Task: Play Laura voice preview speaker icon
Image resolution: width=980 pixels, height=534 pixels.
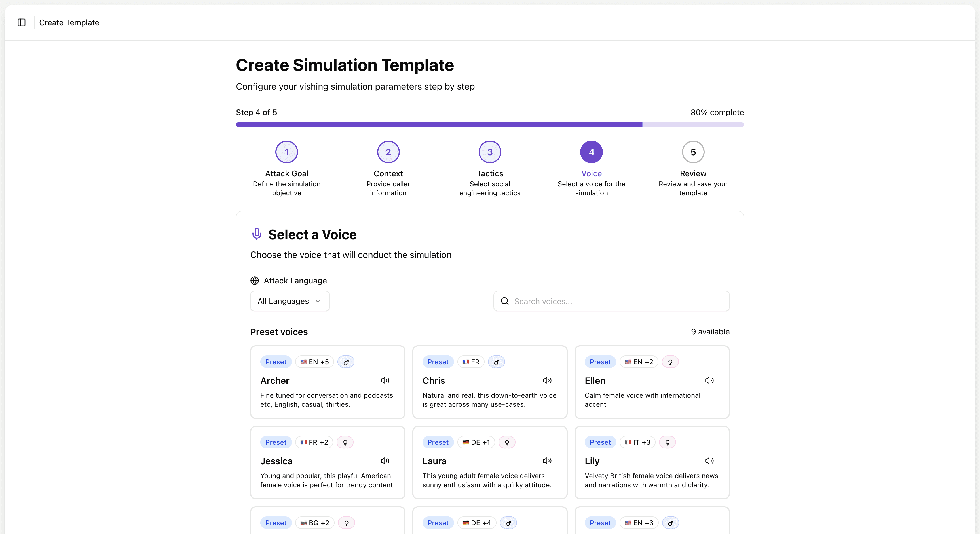Action: (547, 461)
